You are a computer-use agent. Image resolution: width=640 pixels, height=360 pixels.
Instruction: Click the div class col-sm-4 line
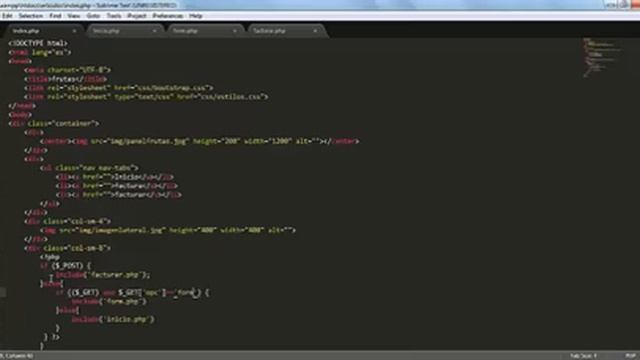(x=67, y=221)
